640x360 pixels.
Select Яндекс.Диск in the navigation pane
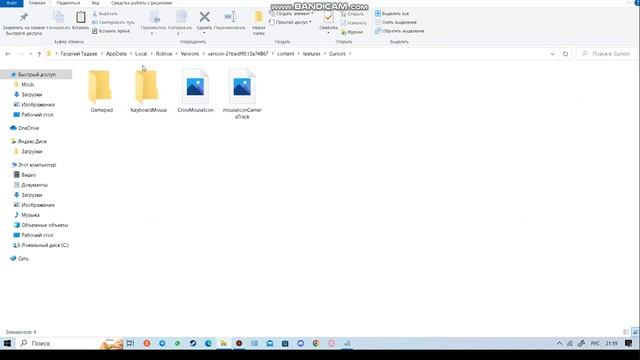pyautogui.click(x=32, y=142)
